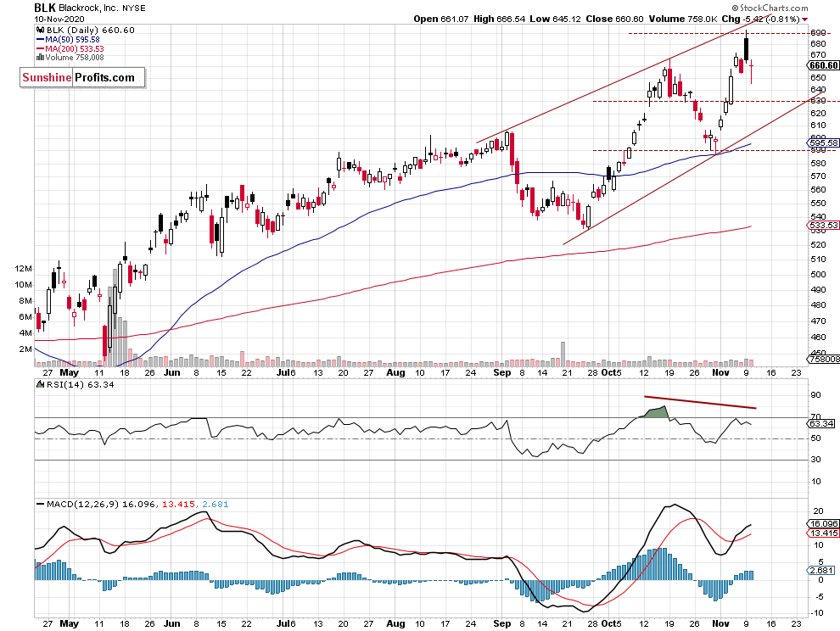Click the Close 660.60 value in header
This screenshot has width=840, height=631.
coord(614,19)
